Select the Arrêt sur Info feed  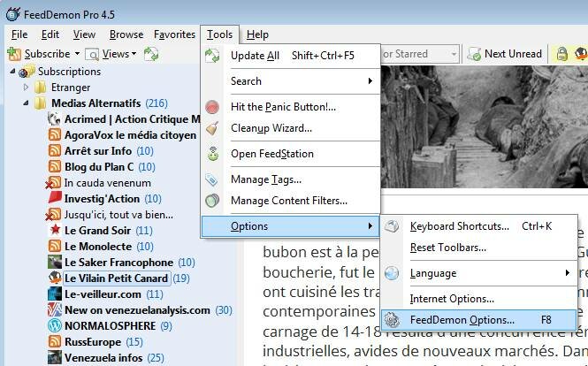pyautogui.click(x=98, y=151)
